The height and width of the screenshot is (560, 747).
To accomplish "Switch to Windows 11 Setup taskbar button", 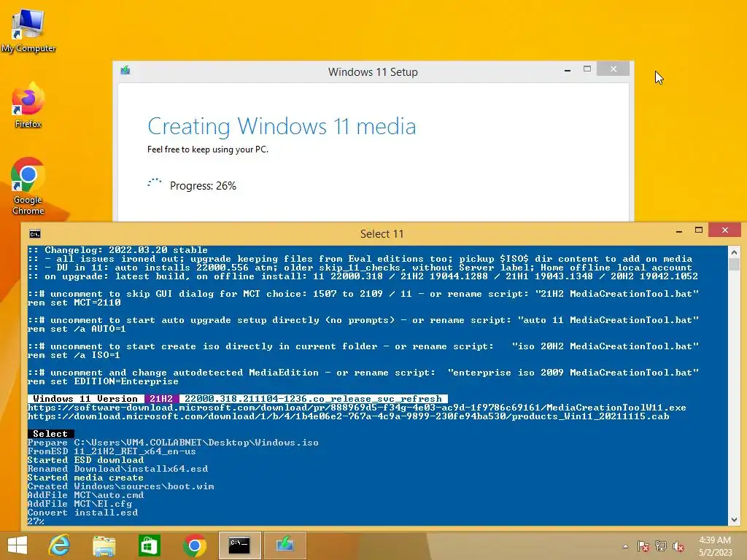I will pyautogui.click(x=285, y=545).
